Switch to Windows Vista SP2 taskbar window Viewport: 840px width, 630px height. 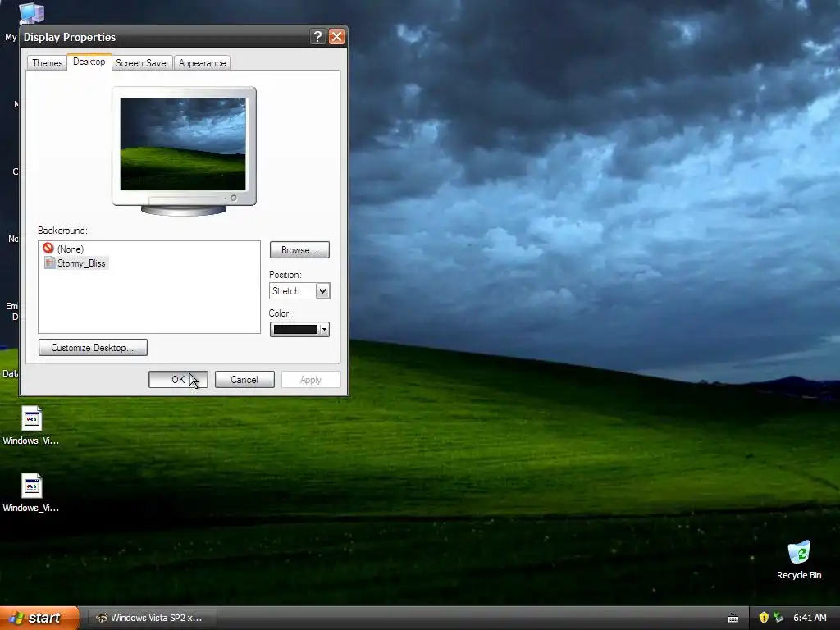(152, 618)
